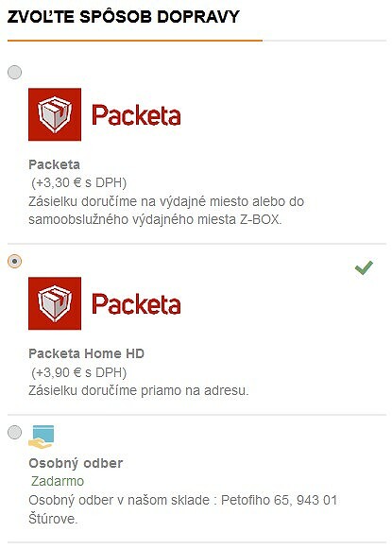Choose the Osobný odber radio button
The image size is (392, 549).
(15, 432)
